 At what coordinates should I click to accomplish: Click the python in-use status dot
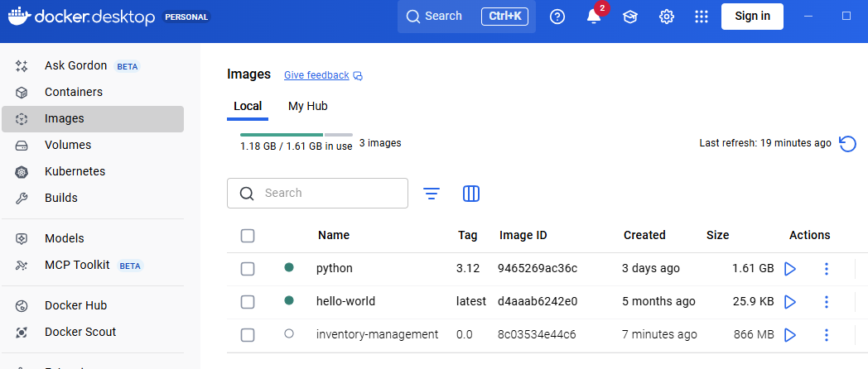288,268
